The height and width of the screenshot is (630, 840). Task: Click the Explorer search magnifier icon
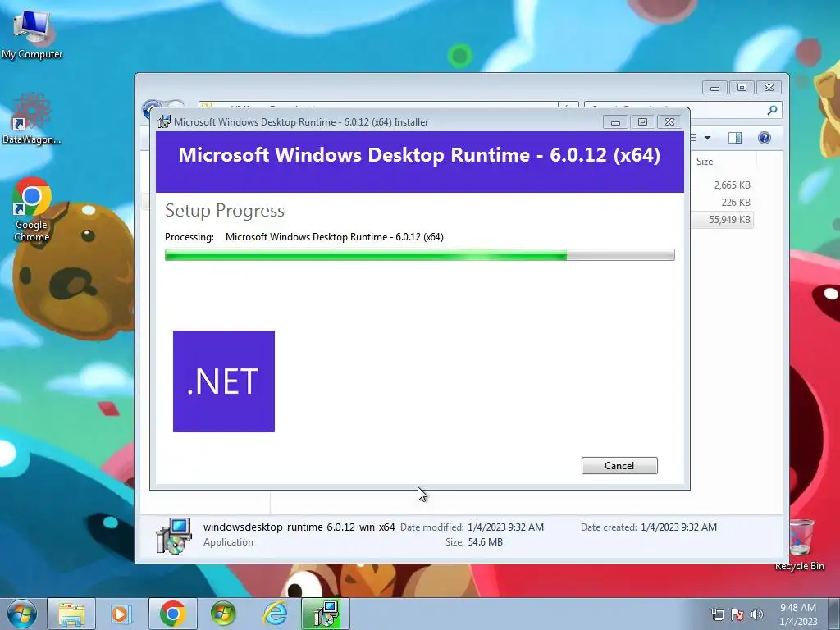[772, 110]
